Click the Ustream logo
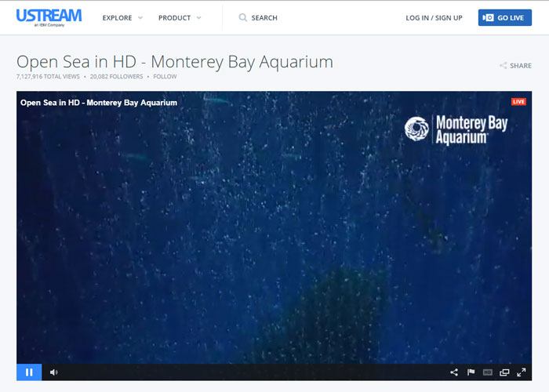This screenshot has width=549, height=392. [49, 17]
